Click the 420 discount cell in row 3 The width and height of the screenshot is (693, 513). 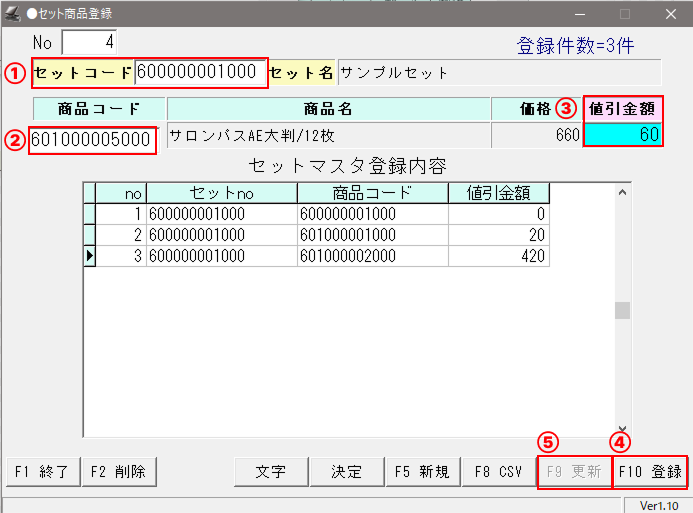[498, 256]
